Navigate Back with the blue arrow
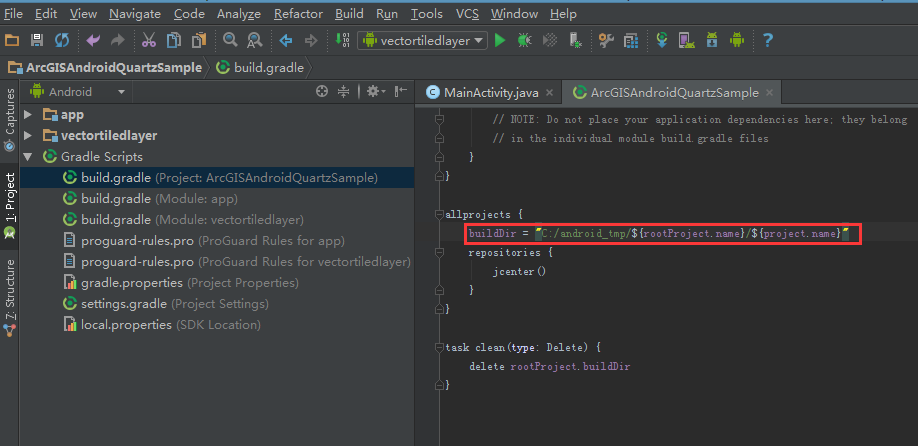The width and height of the screenshot is (918, 446). (x=286, y=40)
